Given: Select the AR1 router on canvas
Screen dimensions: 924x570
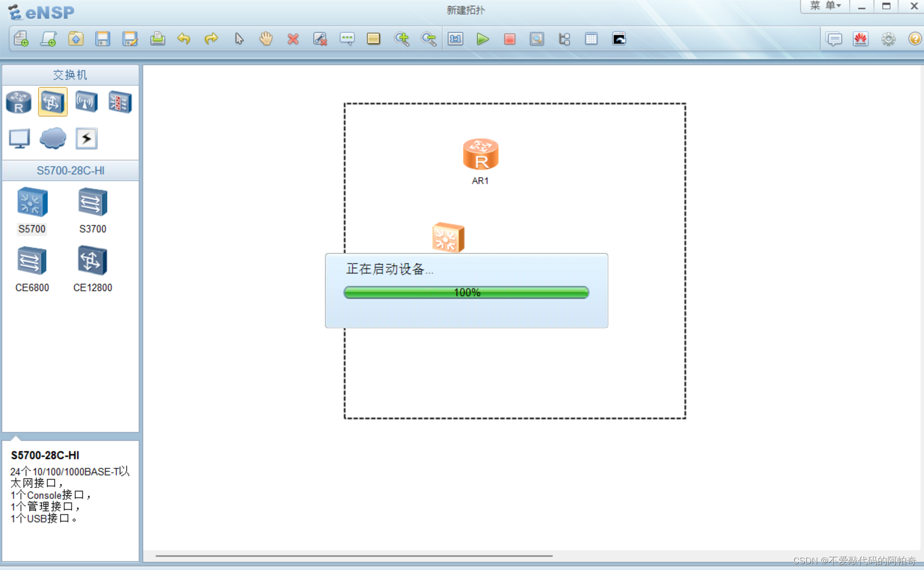Looking at the screenshot, I should pyautogui.click(x=481, y=154).
